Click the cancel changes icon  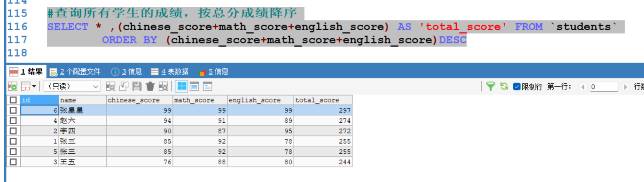[x=163, y=86]
